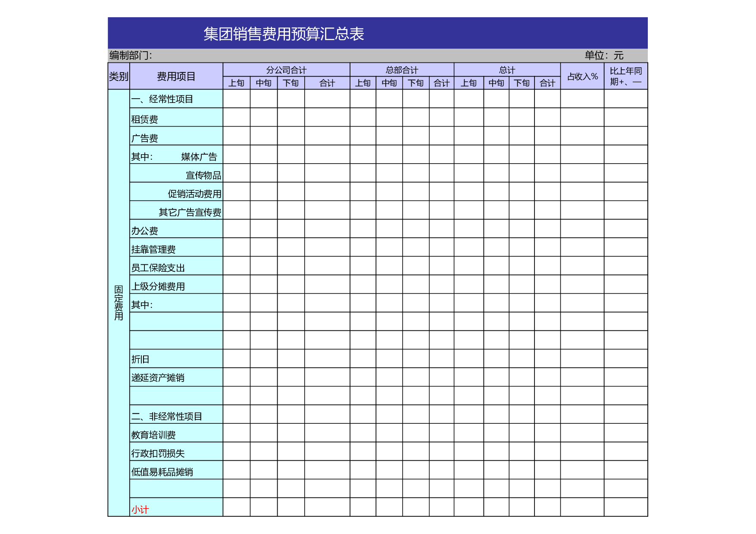Select the 折旧 row label
This screenshot has height=534, width=756.
coord(140,359)
